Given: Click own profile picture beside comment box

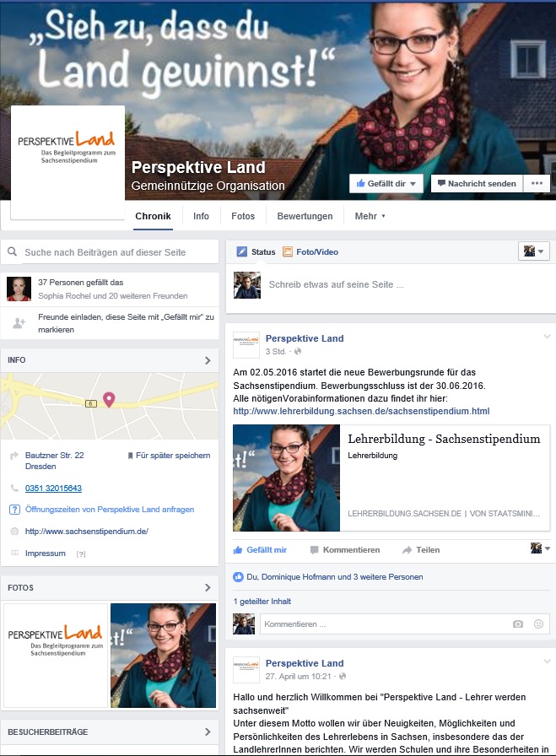Looking at the screenshot, I should click(244, 624).
